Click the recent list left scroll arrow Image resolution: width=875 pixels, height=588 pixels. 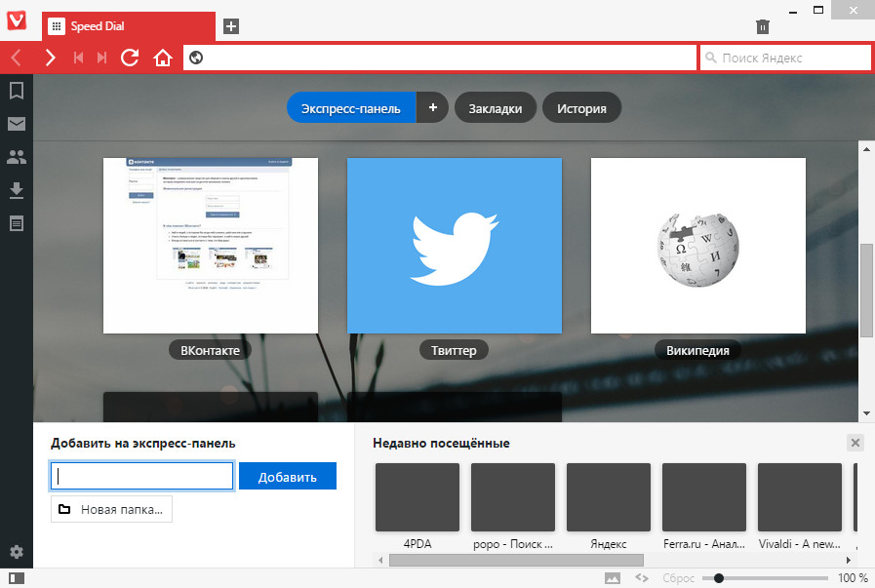(x=380, y=560)
